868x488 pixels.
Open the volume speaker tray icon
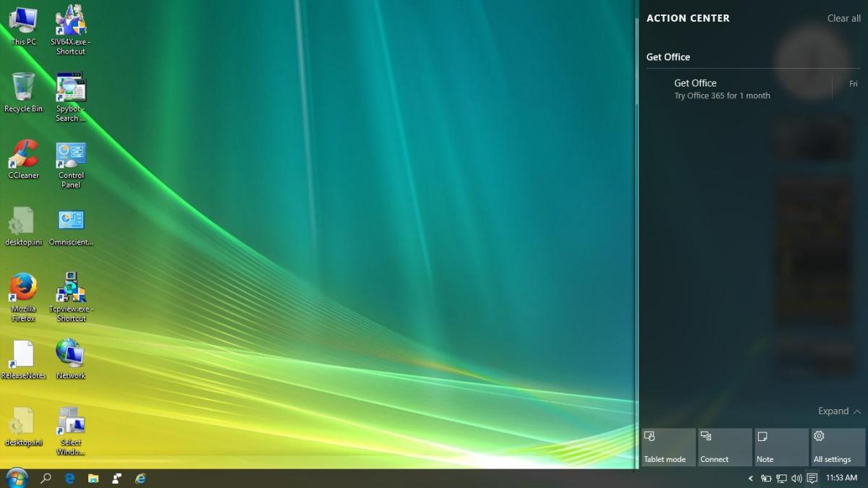[796, 478]
